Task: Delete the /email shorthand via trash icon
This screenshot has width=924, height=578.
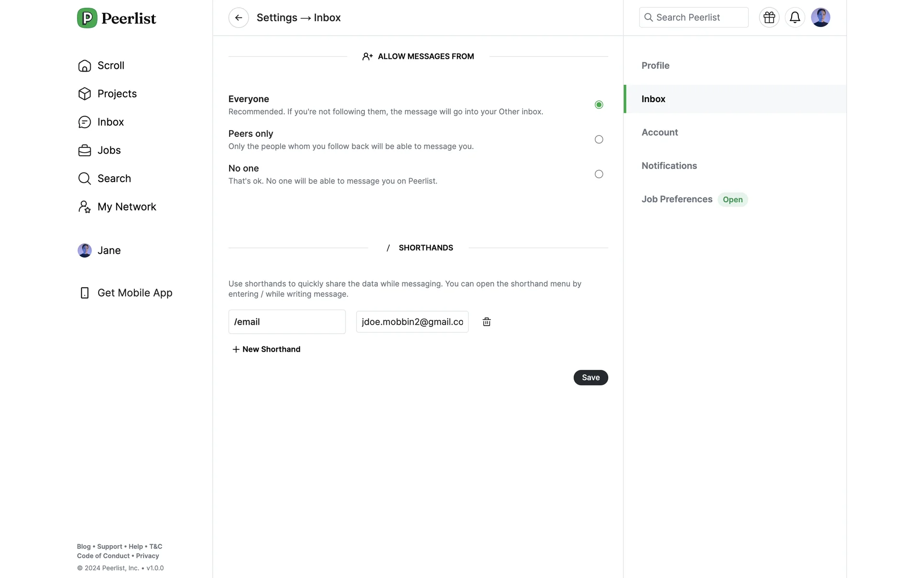Action: [x=487, y=322]
